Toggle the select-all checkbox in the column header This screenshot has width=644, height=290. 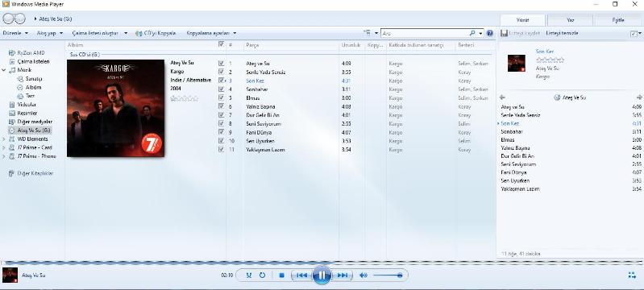[x=222, y=44]
